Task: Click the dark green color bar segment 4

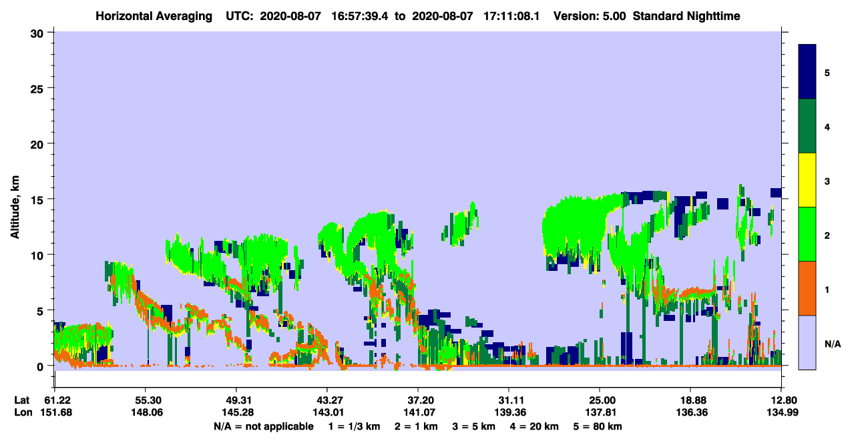Action: click(807, 126)
